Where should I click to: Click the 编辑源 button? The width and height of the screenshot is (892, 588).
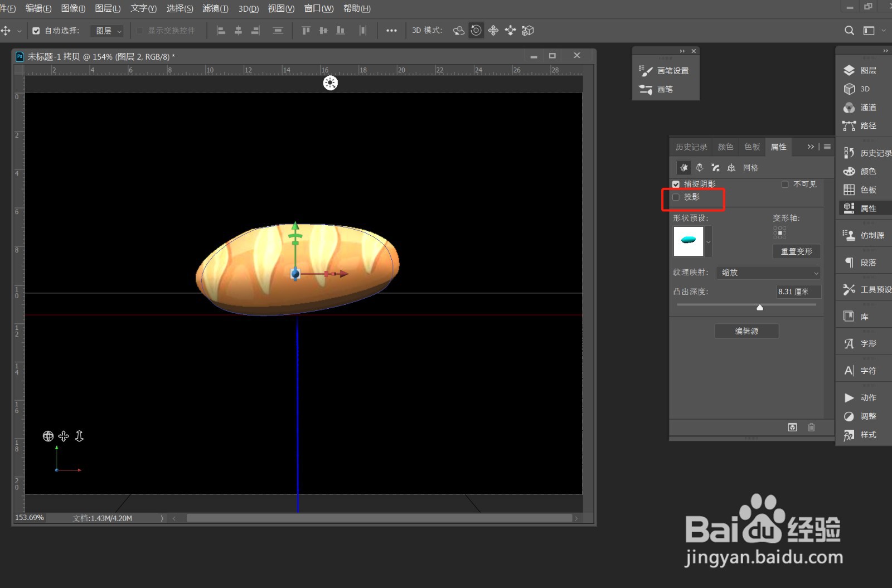tap(746, 331)
